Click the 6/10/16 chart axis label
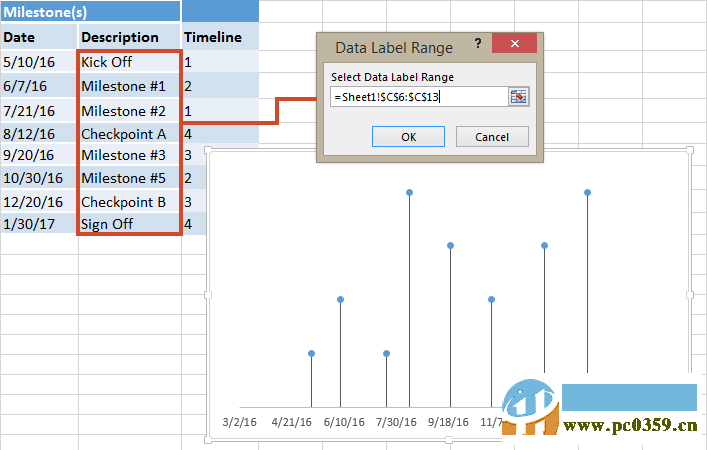 click(344, 422)
